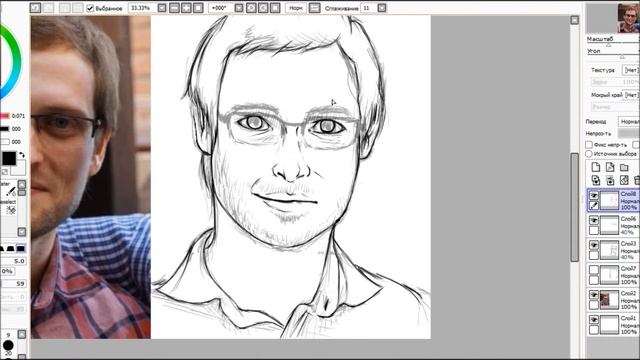Screen dimensions: 640x360
Task: Select the flat rightmost brush edge shape
Action: coord(20,249)
